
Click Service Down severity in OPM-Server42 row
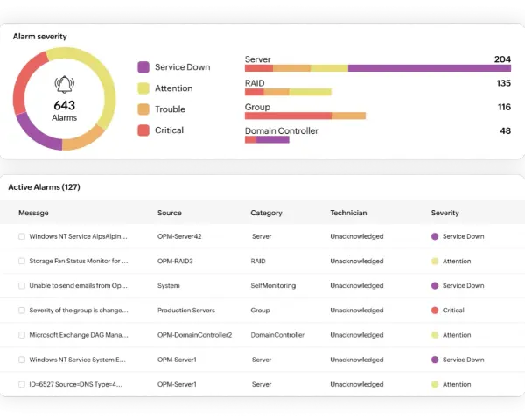click(x=458, y=236)
